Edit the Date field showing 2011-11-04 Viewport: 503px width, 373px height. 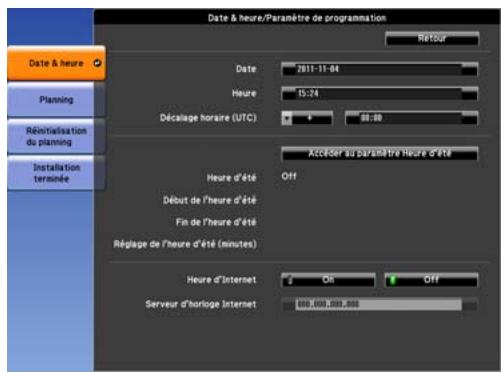point(379,69)
